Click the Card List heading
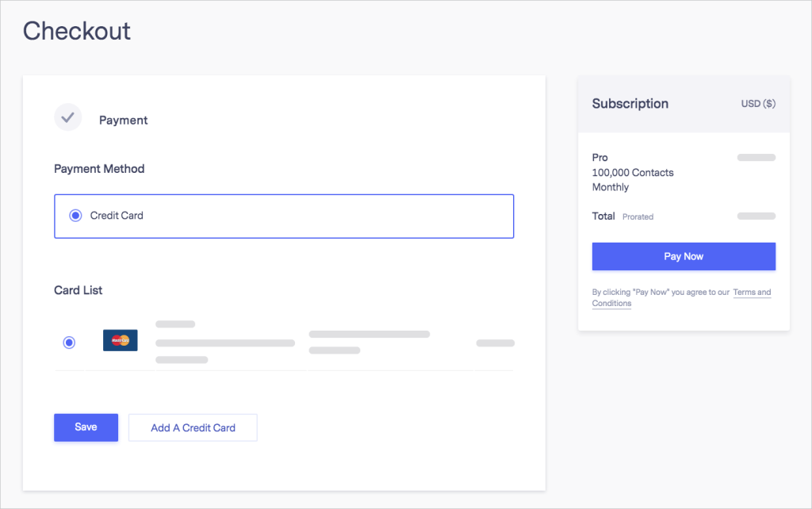This screenshot has height=509, width=812. (79, 290)
